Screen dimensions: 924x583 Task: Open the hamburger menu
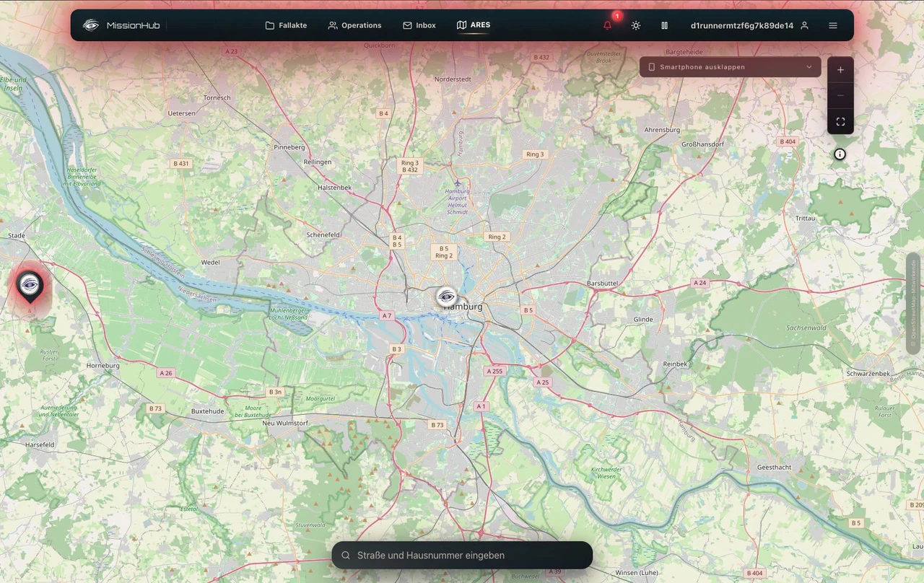pos(833,25)
